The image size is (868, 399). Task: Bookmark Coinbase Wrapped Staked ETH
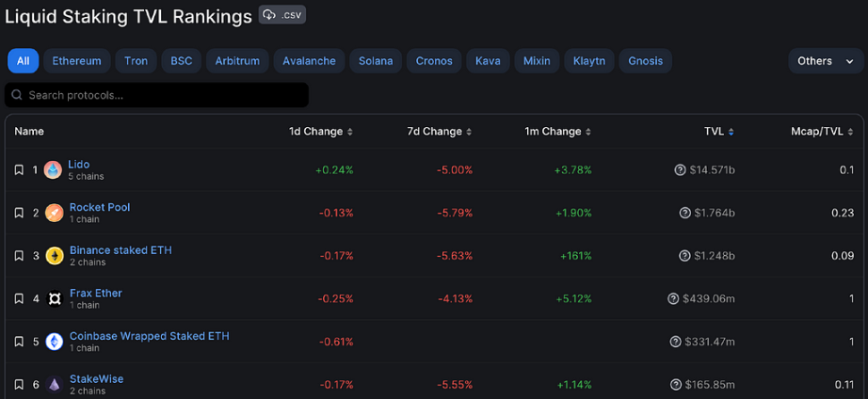coord(19,342)
